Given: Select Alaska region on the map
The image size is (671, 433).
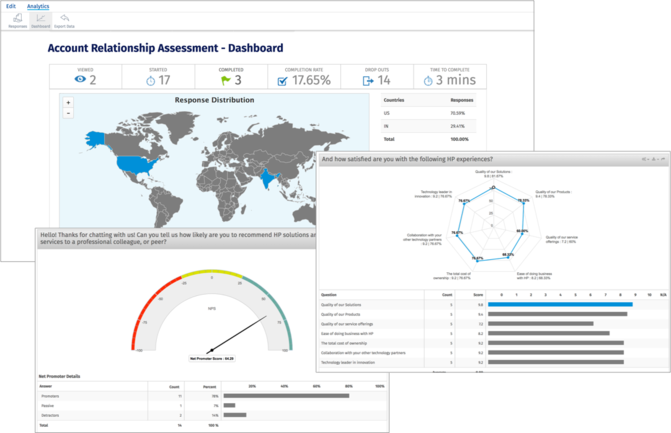Looking at the screenshot, I should point(96,139).
